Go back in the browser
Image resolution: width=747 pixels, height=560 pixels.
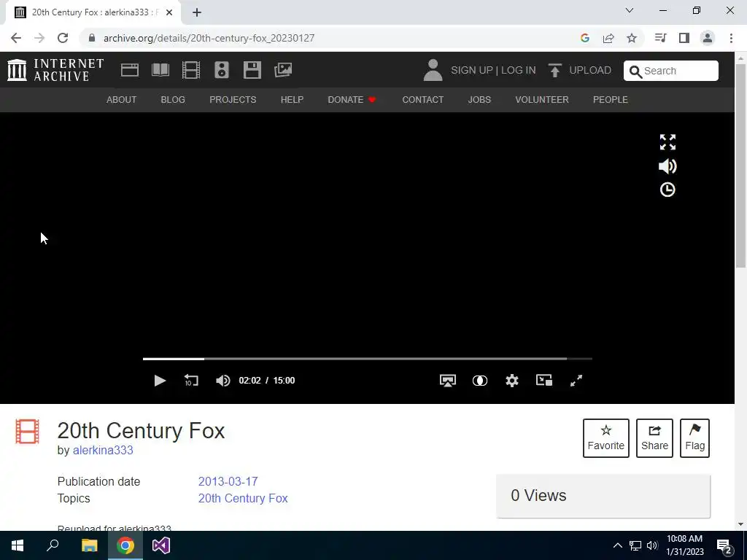pos(16,38)
